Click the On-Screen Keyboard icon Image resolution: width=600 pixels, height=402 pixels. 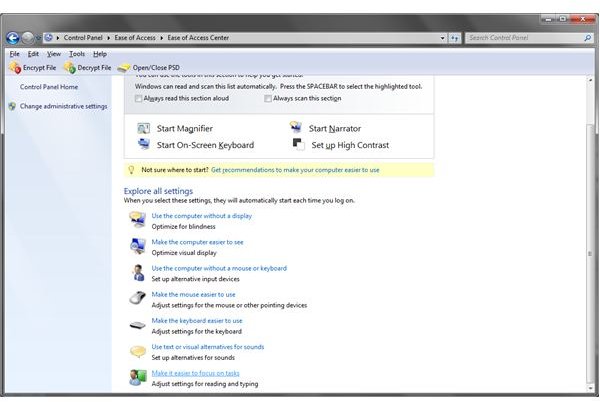[144, 144]
